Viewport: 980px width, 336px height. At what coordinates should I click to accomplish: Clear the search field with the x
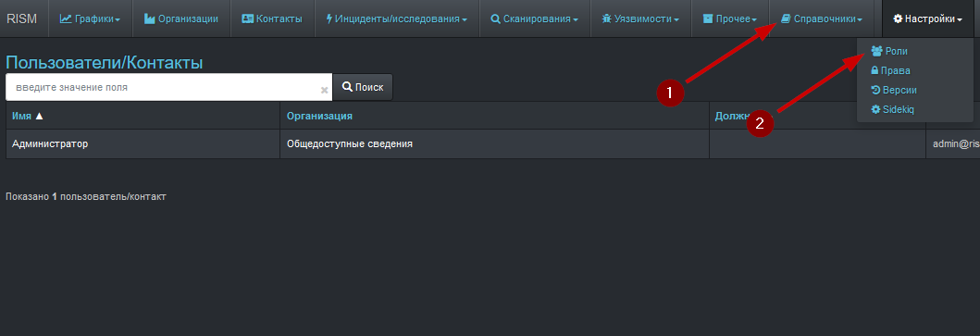[x=325, y=90]
